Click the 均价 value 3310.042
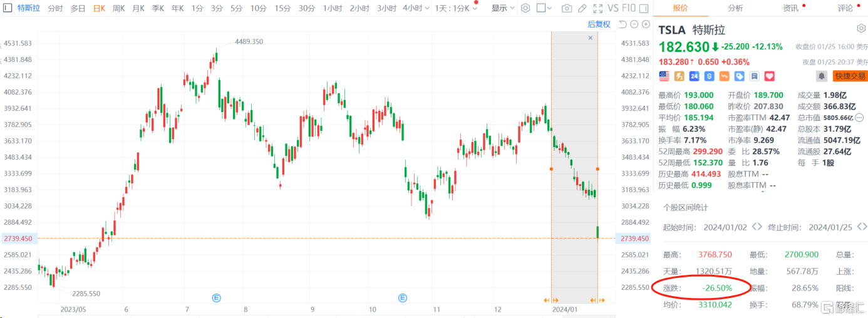 [x=715, y=304]
